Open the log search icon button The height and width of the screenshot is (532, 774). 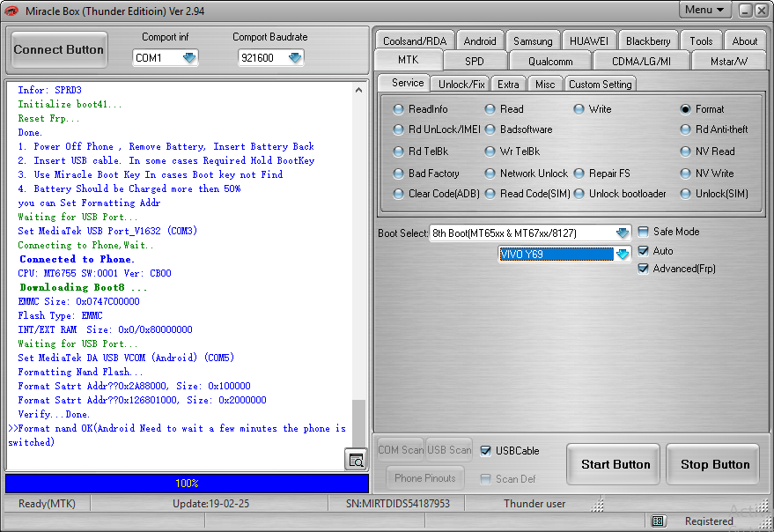pyautogui.click(x=356, y=460)
